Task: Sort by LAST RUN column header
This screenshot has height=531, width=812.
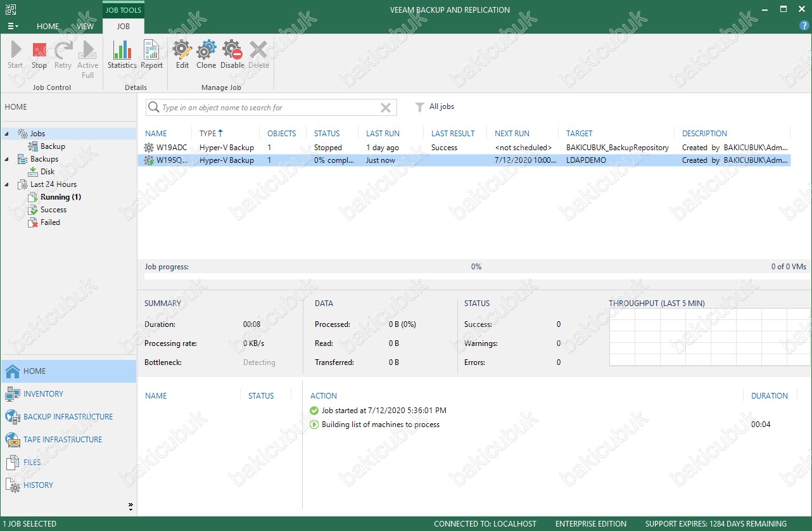Action: coord(383,134)
